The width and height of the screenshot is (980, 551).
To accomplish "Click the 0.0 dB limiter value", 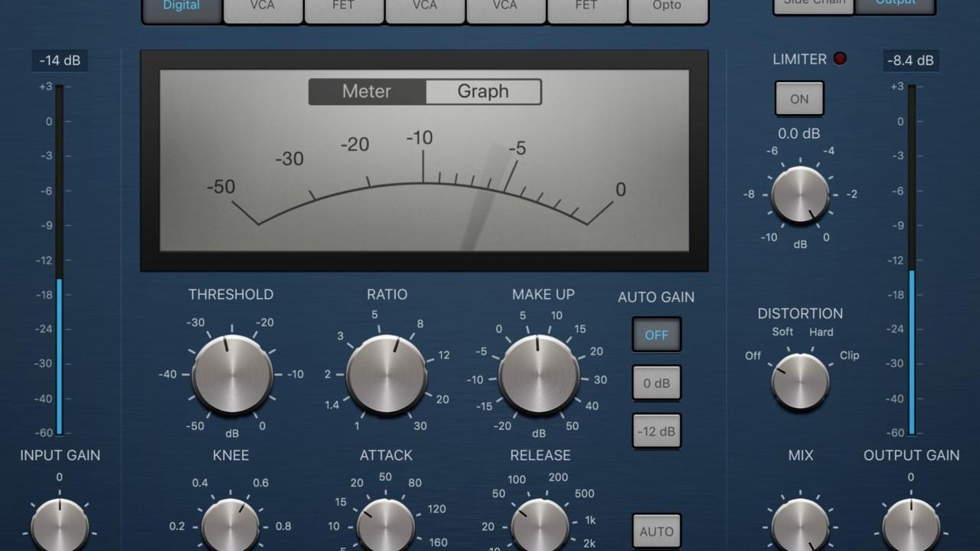I will pyautogui.click(x=799, y=133).
